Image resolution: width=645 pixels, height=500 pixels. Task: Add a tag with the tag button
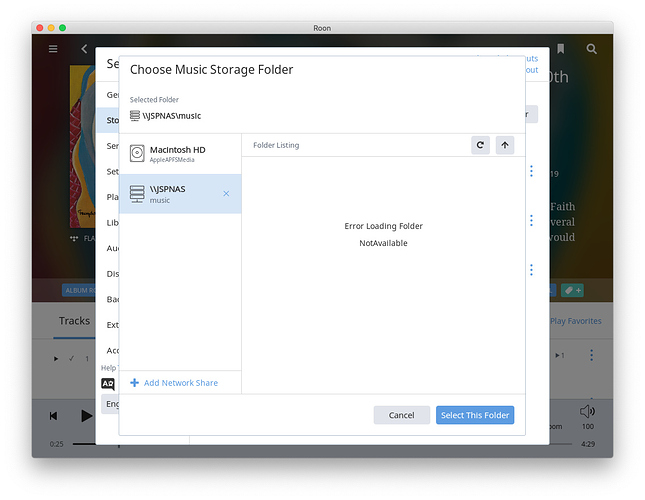coord(572,290)
